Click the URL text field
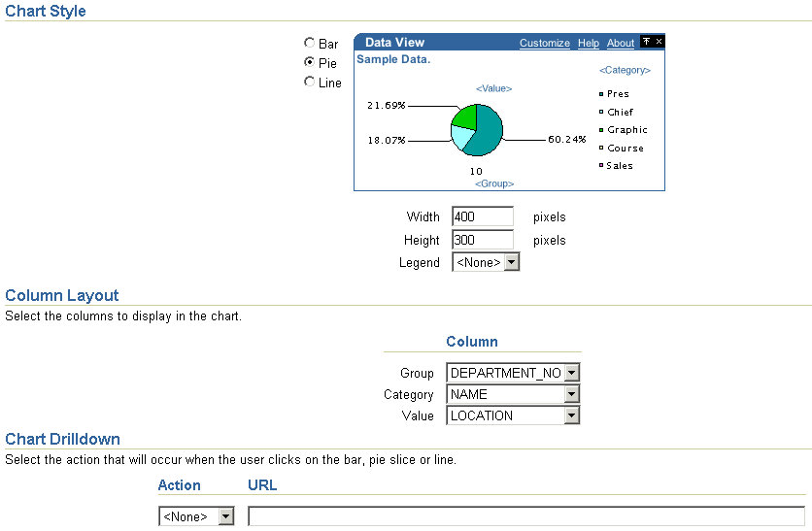812x531 pixels. 526,516
